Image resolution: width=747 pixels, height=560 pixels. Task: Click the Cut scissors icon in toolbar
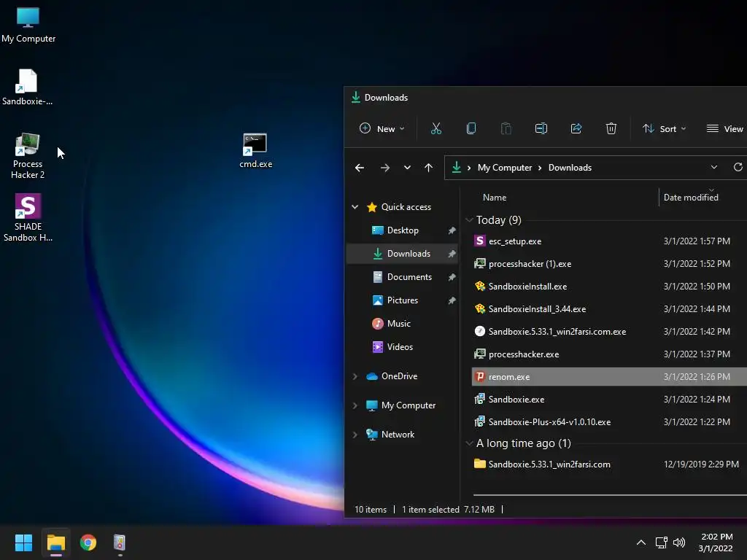pyautogui.click(x=436, y=128)
